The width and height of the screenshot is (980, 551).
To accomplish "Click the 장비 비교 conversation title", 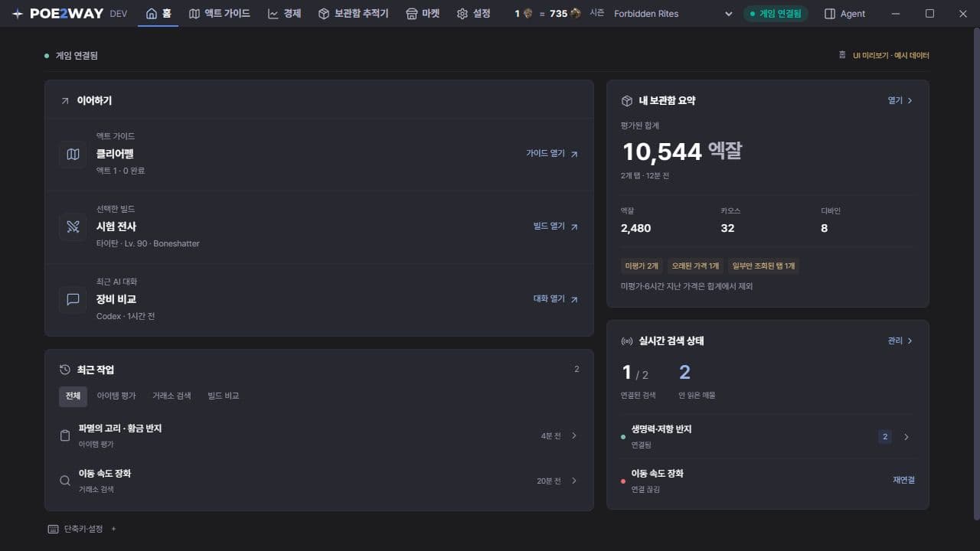I will click(116, 299).
